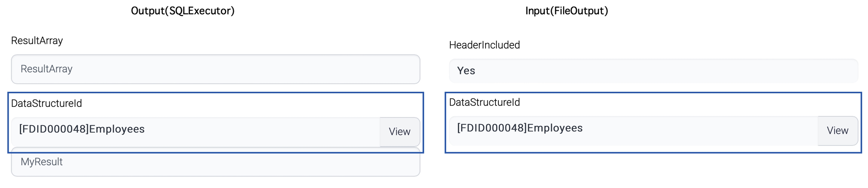Screen dimensions: 868x188
Task: Click the ResultArray label above the field
Action: point(37,41)
